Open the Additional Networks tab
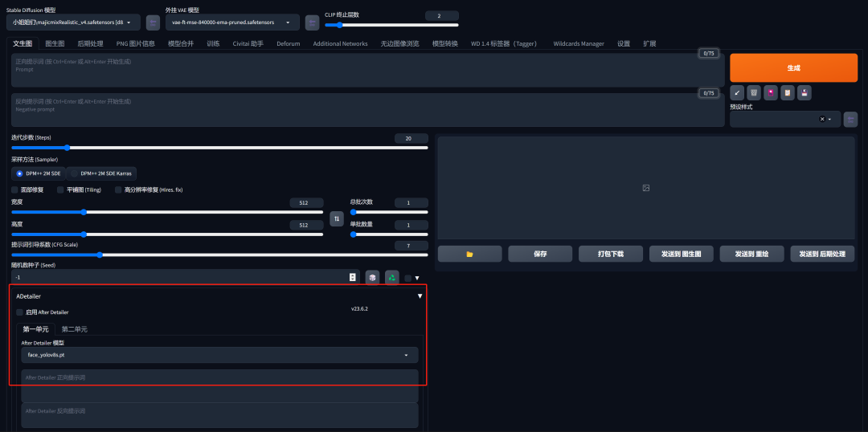 [x=341, y=43]
